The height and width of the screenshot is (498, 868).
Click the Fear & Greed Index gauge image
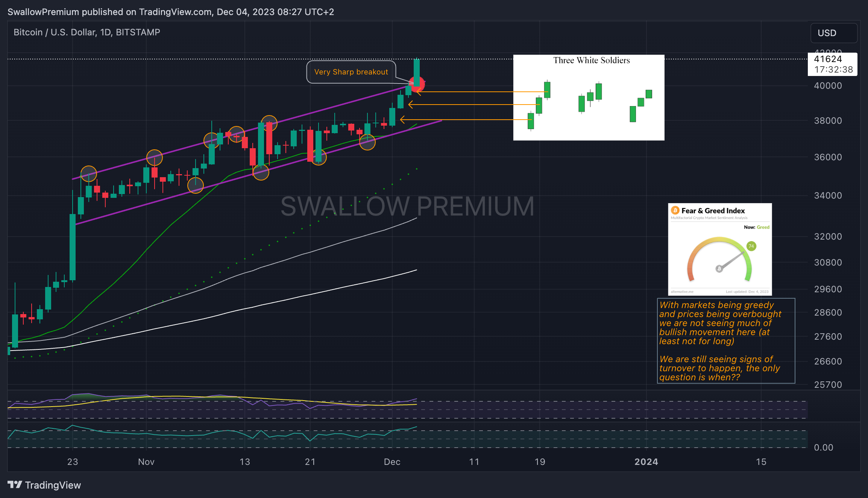[x=720, y=249]
